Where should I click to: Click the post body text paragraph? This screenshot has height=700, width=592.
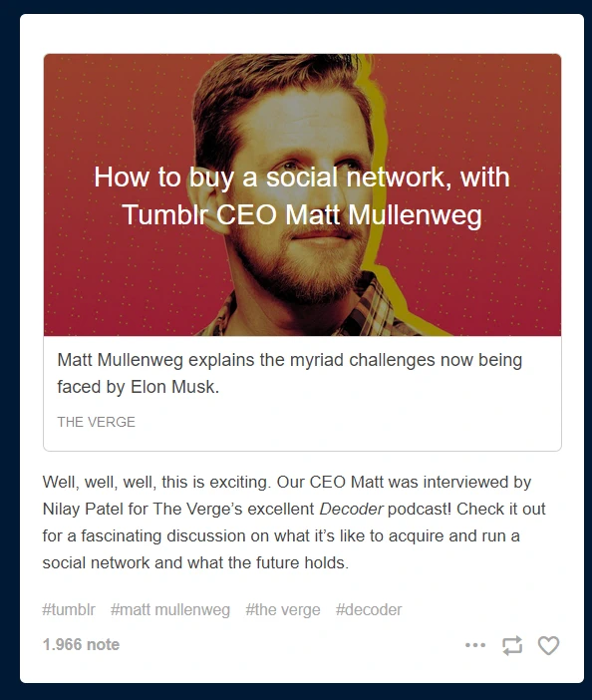(x=294, y=523)
